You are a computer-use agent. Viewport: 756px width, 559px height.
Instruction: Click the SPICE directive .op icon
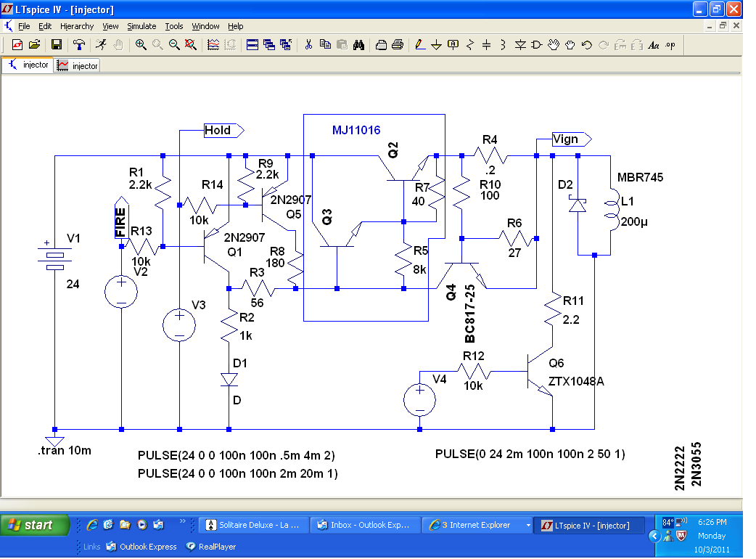point(670,45)
